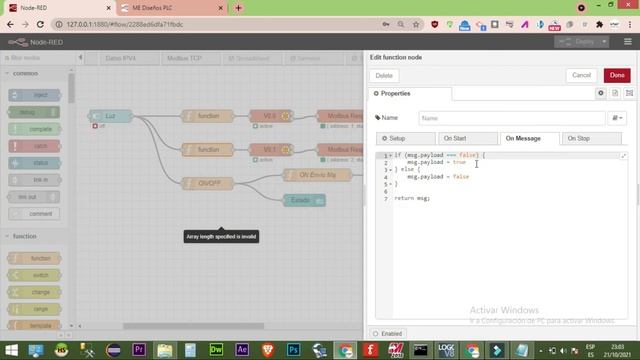Go back in browser history
This screenshot has width=640, height=360.
click(10, 24)
